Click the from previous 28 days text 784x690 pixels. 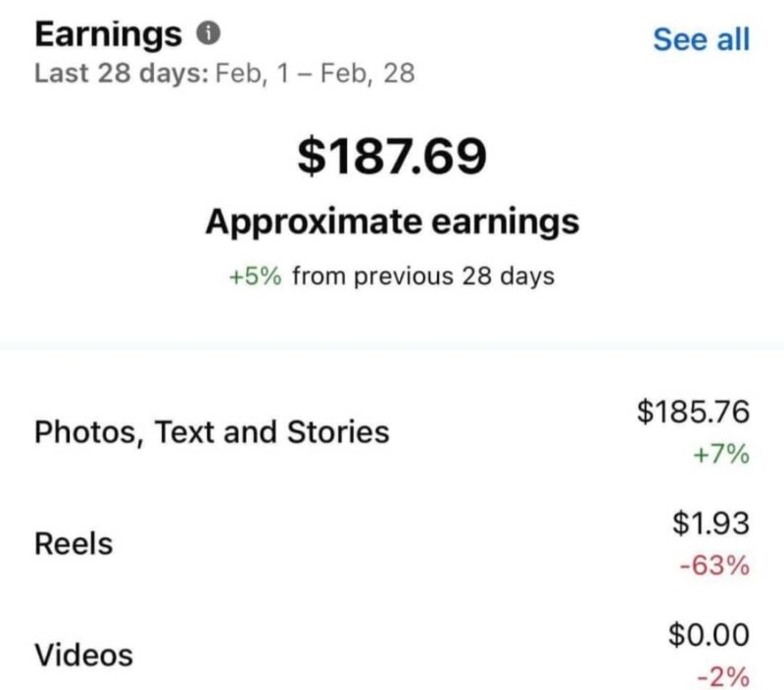click(x=423, y=276)
